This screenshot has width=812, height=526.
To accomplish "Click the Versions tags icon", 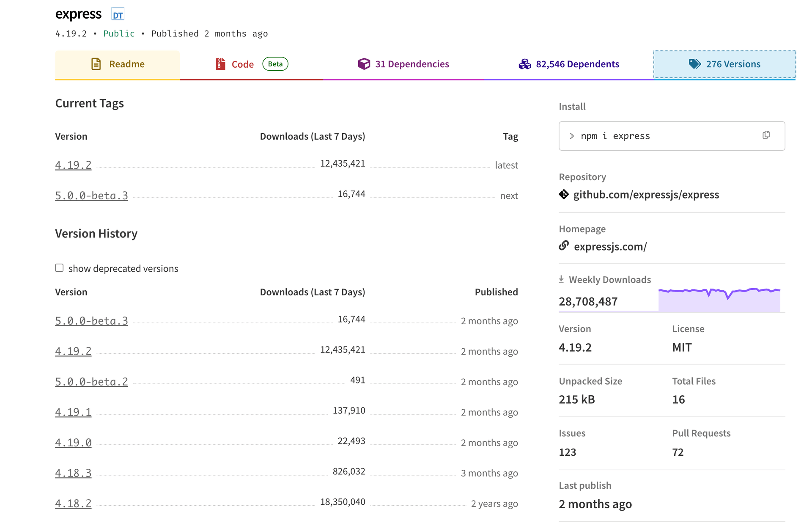I will [x=694, y=64].
